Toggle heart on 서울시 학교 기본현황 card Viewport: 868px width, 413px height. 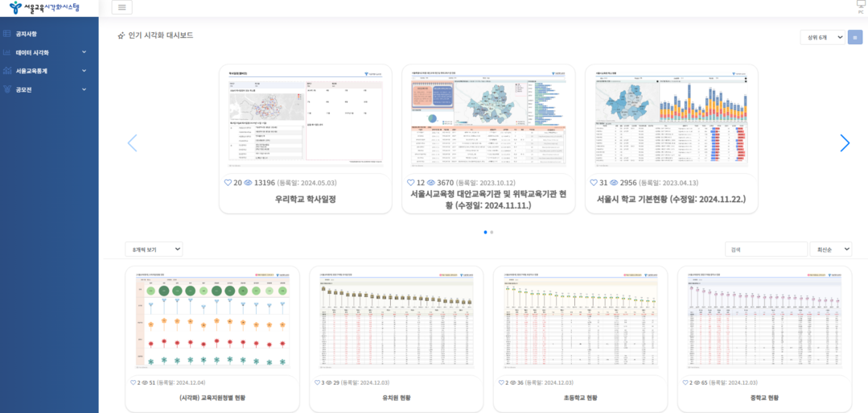[x=593, y=183]
